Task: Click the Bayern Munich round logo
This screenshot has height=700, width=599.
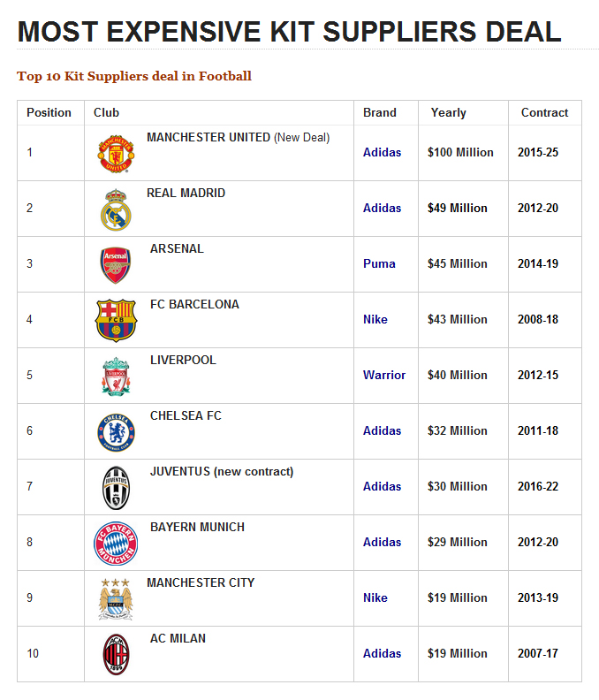Action: (x=117, y=544)
